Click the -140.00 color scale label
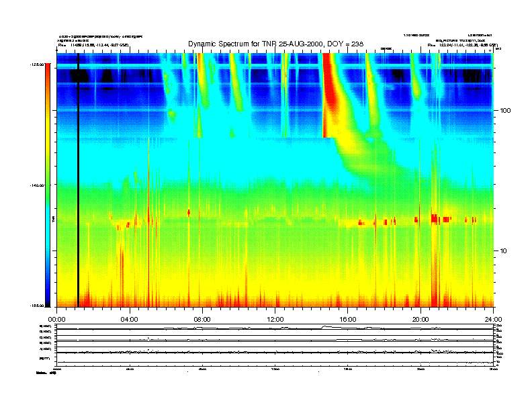 click(37, 185)
